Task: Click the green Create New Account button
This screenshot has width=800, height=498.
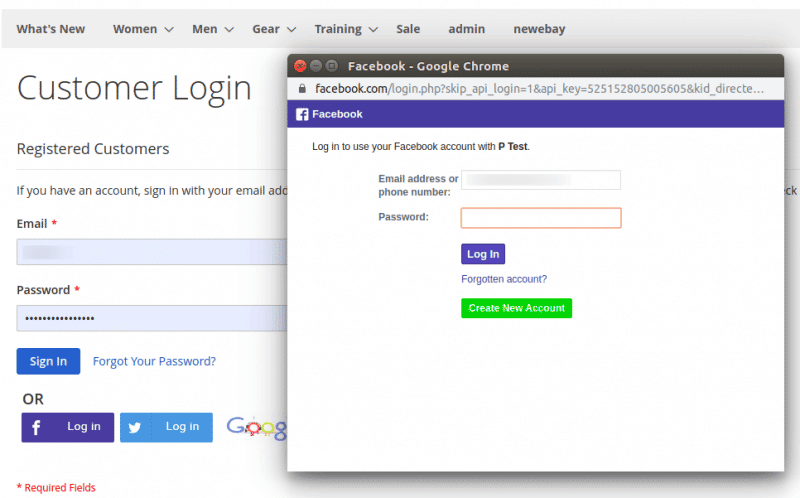Action: tap(516, 308)
